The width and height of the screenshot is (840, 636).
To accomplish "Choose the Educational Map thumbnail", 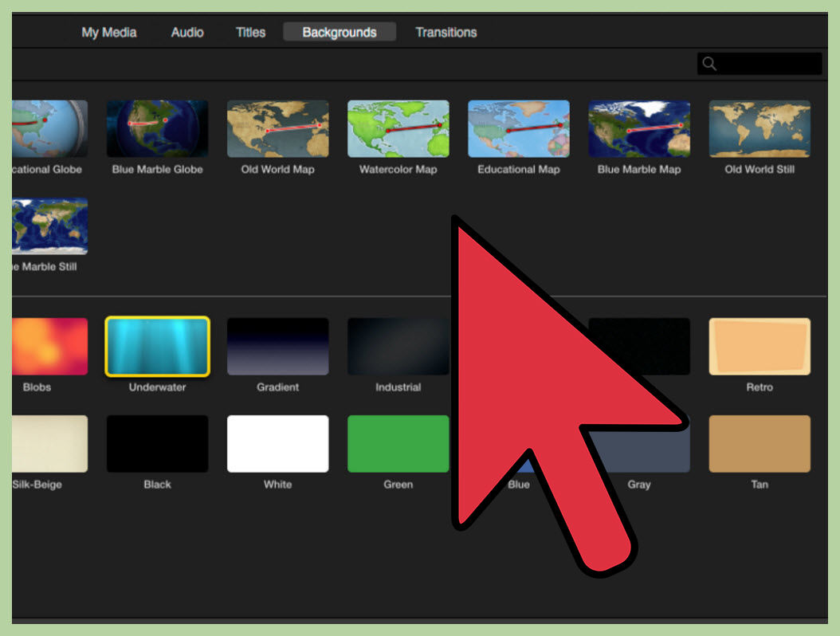I will coord(519,128).
